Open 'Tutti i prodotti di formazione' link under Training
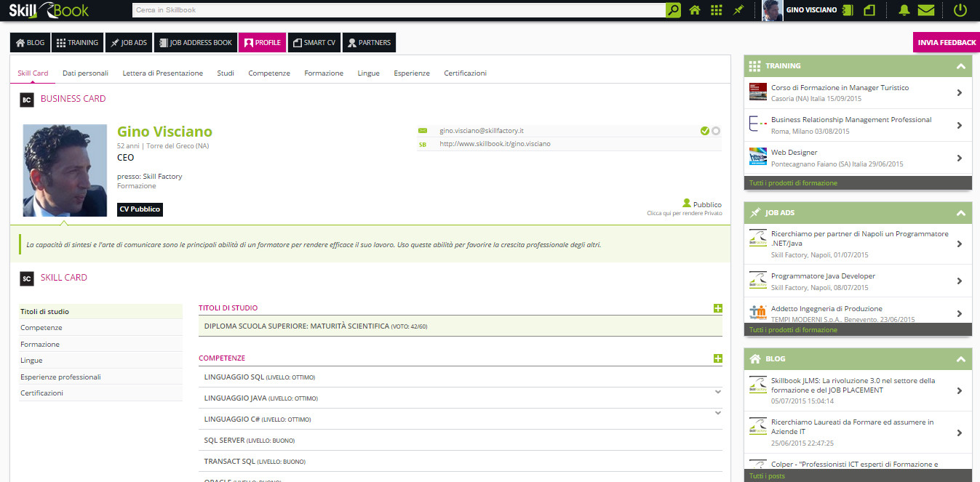Viewport: 980px width, 482px height. click(x=793, y=183)
